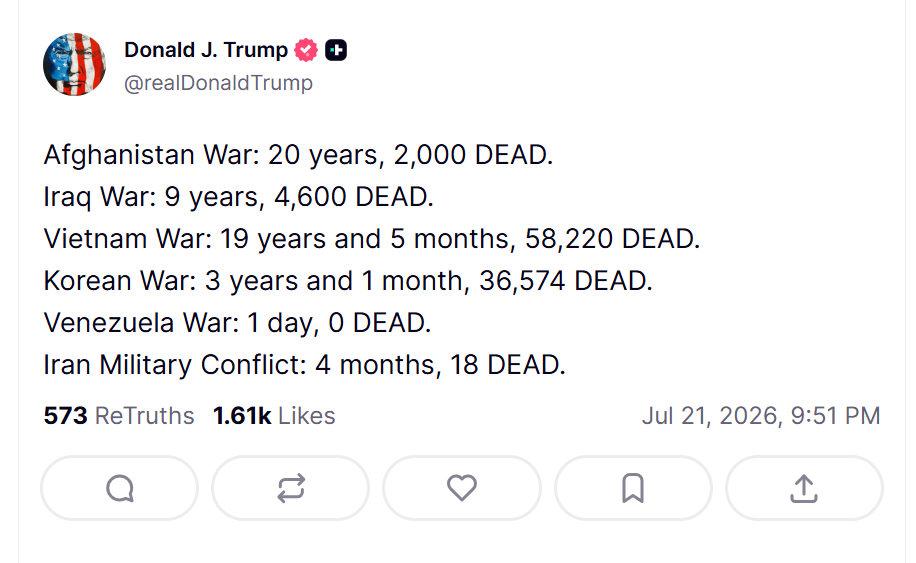916x563 pixels.
Task: Click the red verified checkmark badge
Action: pos(306,50)
